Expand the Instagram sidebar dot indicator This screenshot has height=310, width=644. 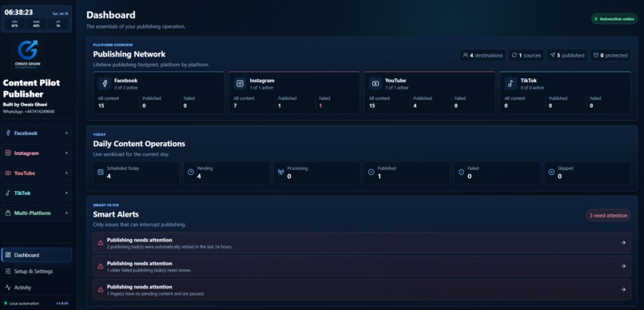[66, 153]
